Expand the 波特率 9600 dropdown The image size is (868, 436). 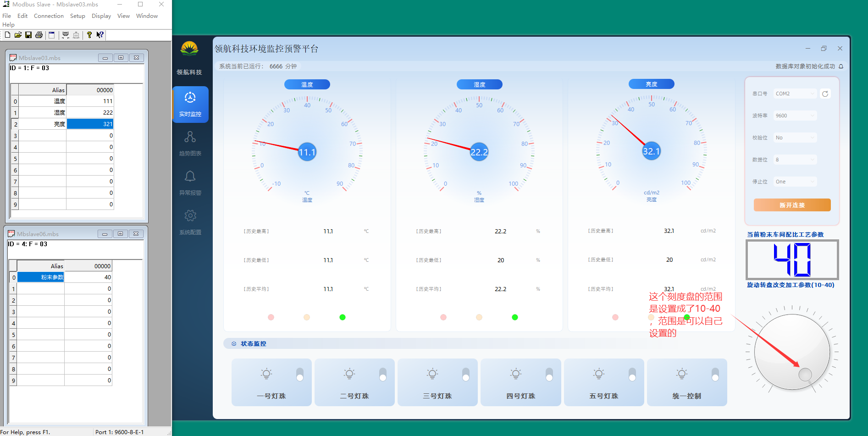click(x=795, y=116)
